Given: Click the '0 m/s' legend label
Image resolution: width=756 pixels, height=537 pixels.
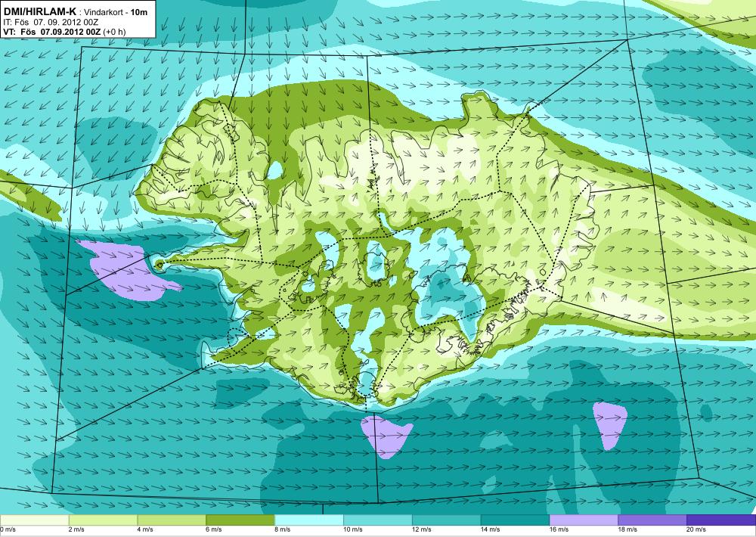Looking at the screenshot, I should coord(8,529).
